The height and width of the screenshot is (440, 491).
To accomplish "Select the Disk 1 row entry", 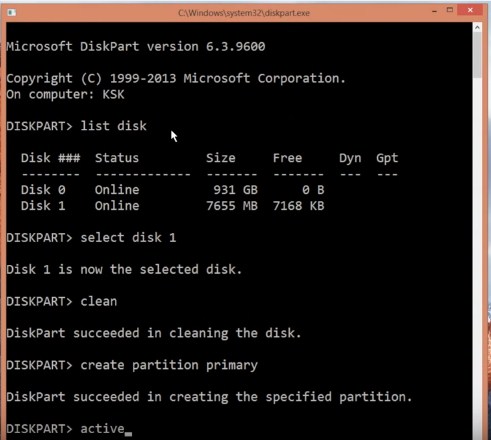I will point(173,206).
